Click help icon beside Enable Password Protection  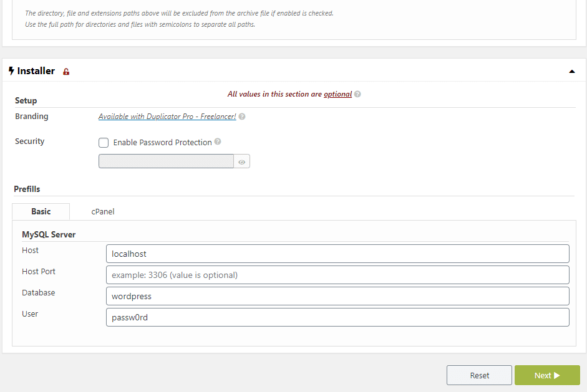click(x=218, y=142)
